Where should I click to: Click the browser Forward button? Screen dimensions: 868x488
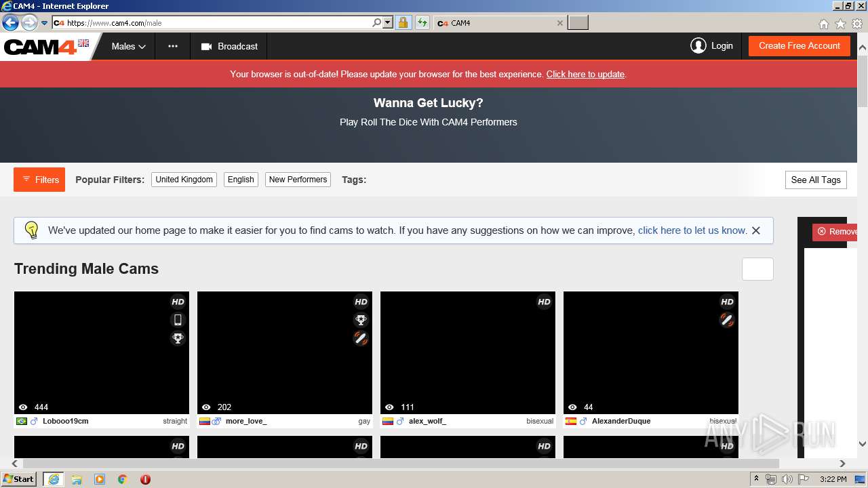click(x=29, y=23)
